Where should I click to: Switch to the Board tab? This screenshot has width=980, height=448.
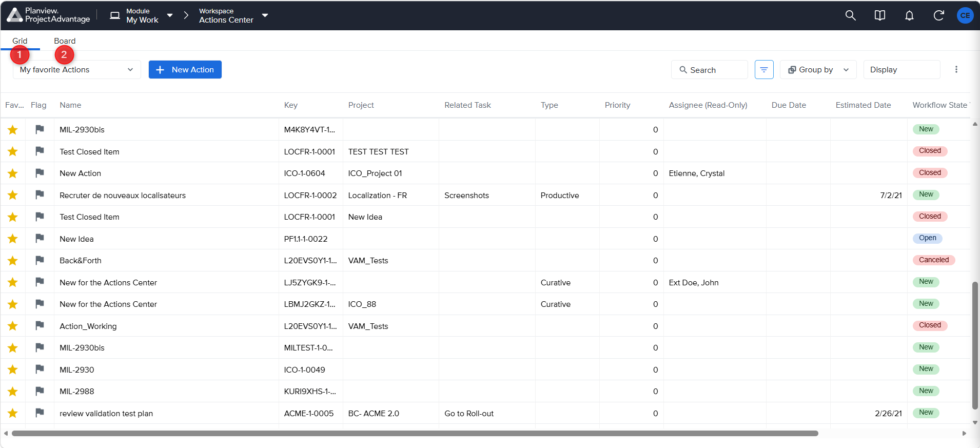point(65,41)
